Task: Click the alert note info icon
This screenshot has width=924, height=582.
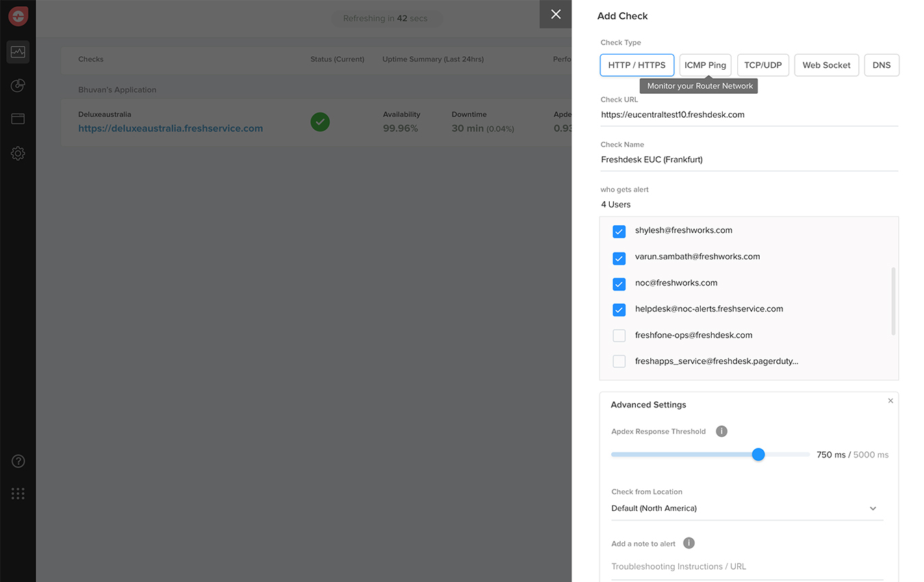Action: (x=689, y=543)
